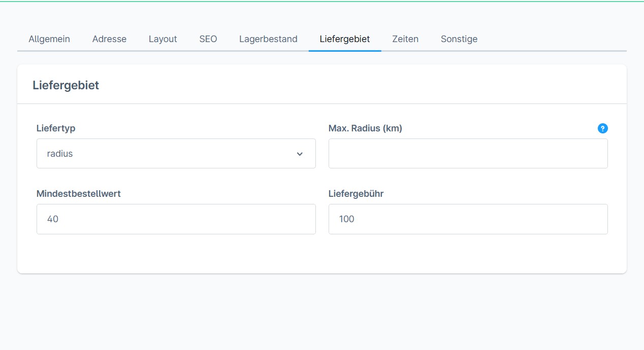Click the Liefergebühr label text
The width and height of the screenshot is (644, 350).
356,194
